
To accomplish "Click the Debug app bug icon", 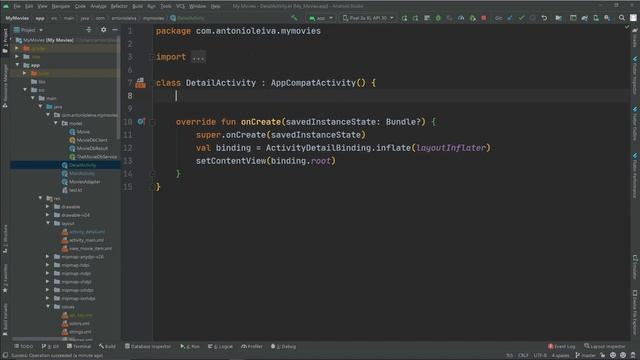I will pyautogui.click(x=438, y=18).
